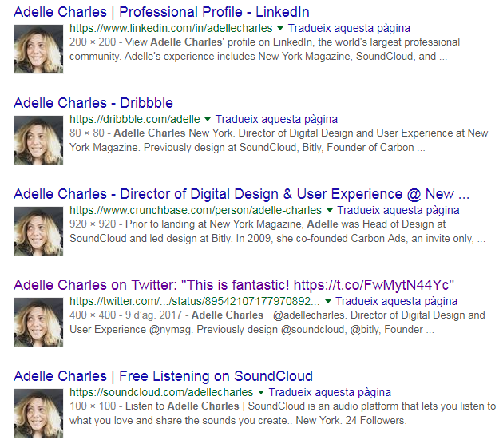Click the '400 × 400' size text in Twitter snippet
The width and height of the screenshot is (503, 448).
93,315
